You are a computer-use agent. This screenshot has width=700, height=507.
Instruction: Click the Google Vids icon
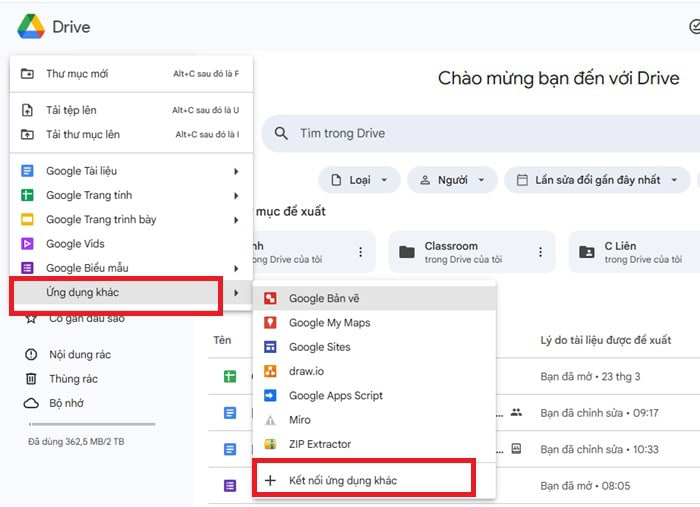[x=27, y=244]
